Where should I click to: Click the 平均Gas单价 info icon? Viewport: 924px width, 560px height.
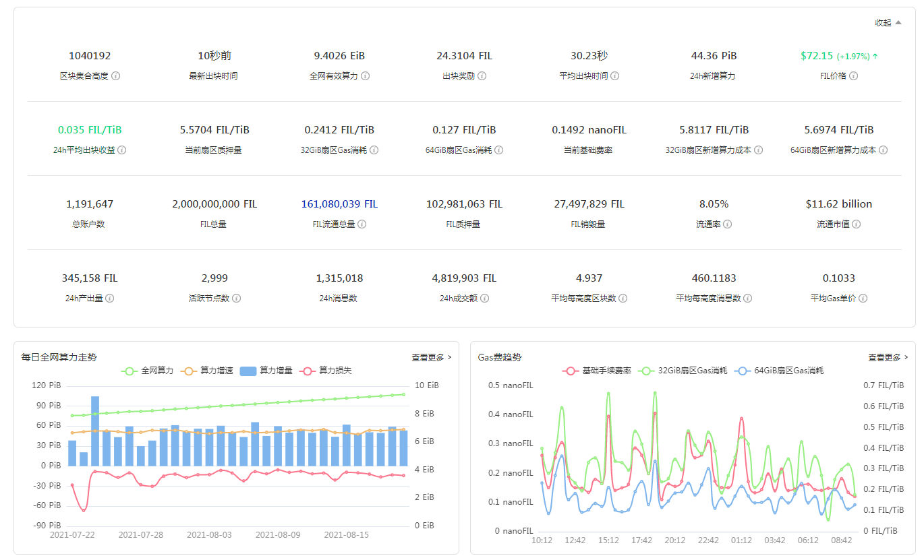(863, 298)
